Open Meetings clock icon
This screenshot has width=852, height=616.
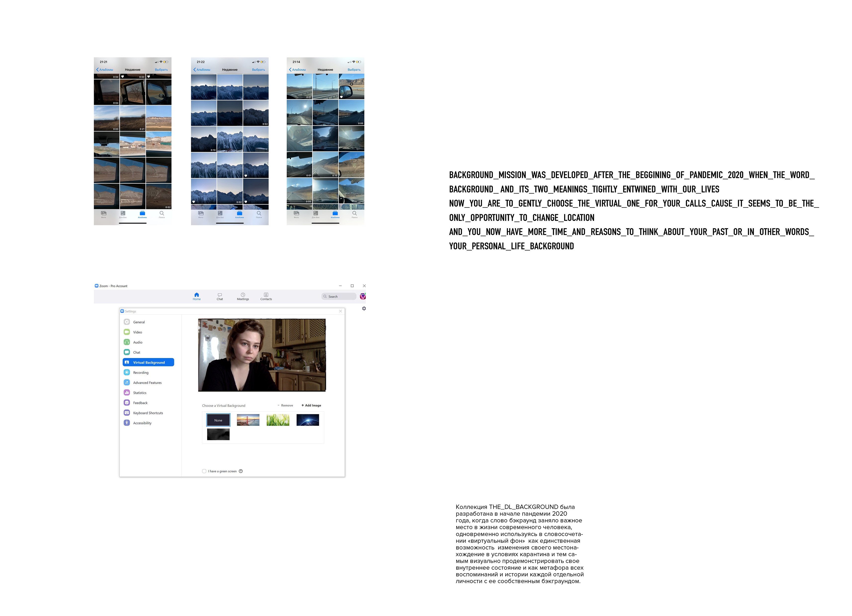pyautogui.click(x=243, y=295)
